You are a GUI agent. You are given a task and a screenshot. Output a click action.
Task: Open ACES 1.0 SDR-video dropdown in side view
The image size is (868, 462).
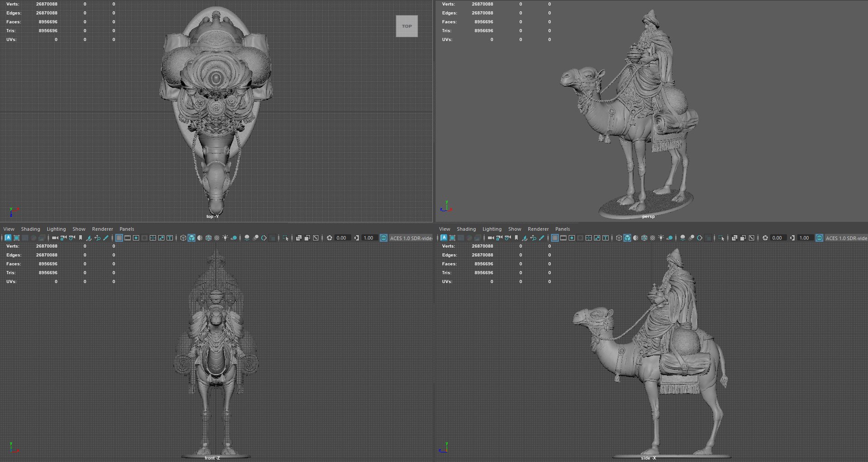tap(846, 238)
